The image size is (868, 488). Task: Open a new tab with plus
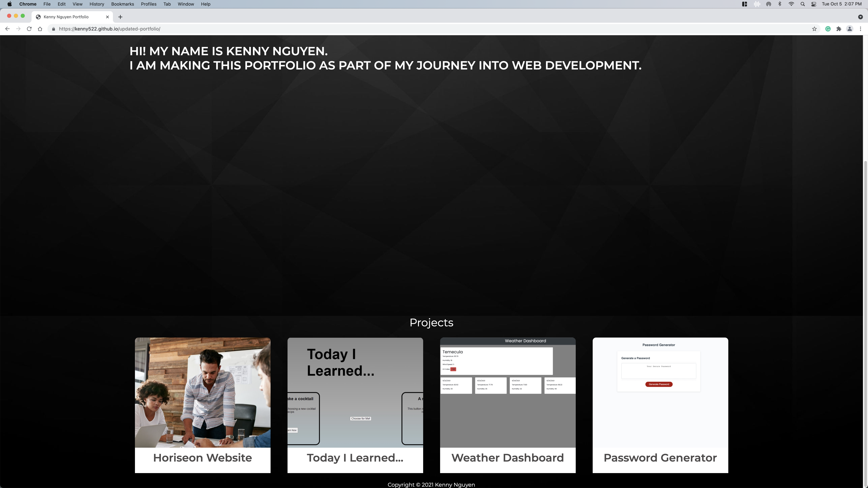[120, 17]
